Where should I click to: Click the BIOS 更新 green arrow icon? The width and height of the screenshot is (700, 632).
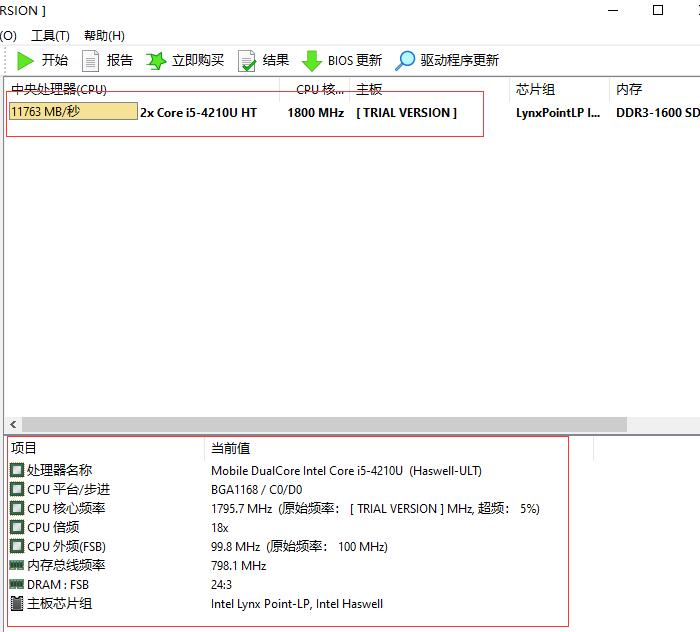(312, 61)
